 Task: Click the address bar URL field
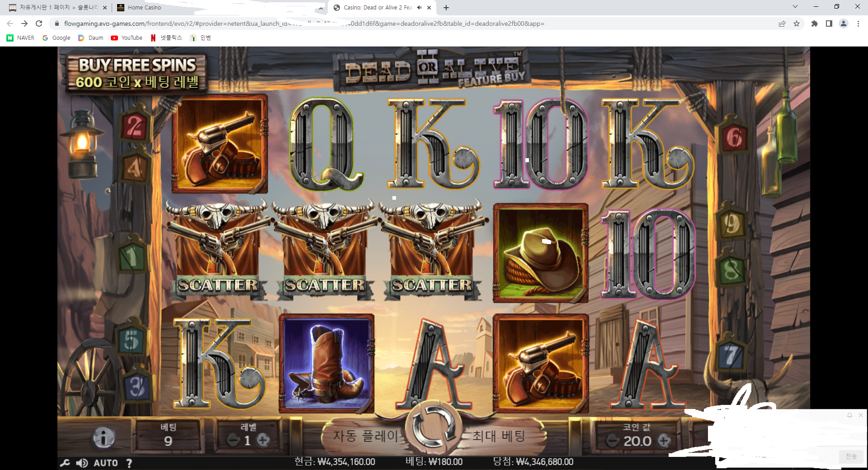click(x=416, y=23)
